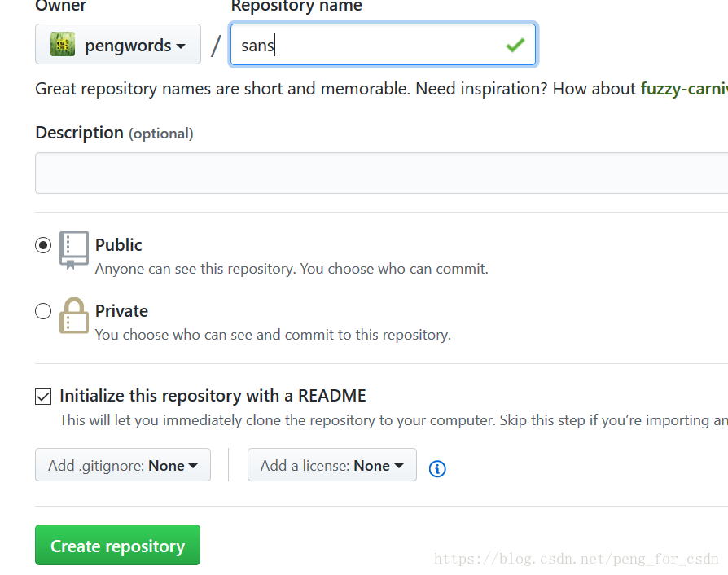This screenshot has width=728, height=575.
Task: Click the Private repository lock icon
Action: (74, 316)
